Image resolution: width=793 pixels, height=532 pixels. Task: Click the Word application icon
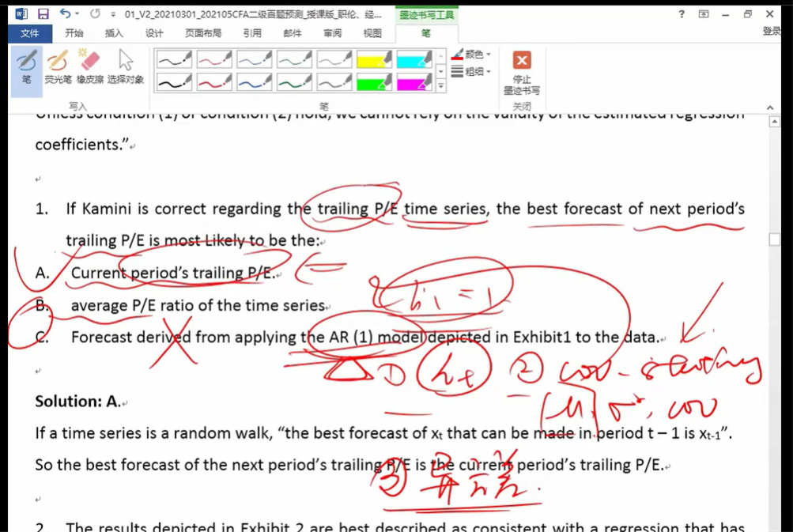tap(21, 13)
